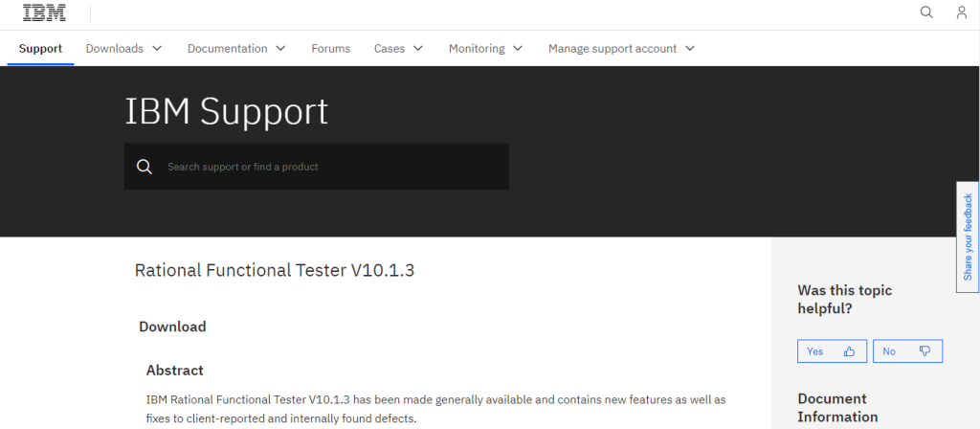Image resolution: width=980 pixels, height=429 pixels.
Task: Focus the Search support or find a product field
Action: pos(316,167)
